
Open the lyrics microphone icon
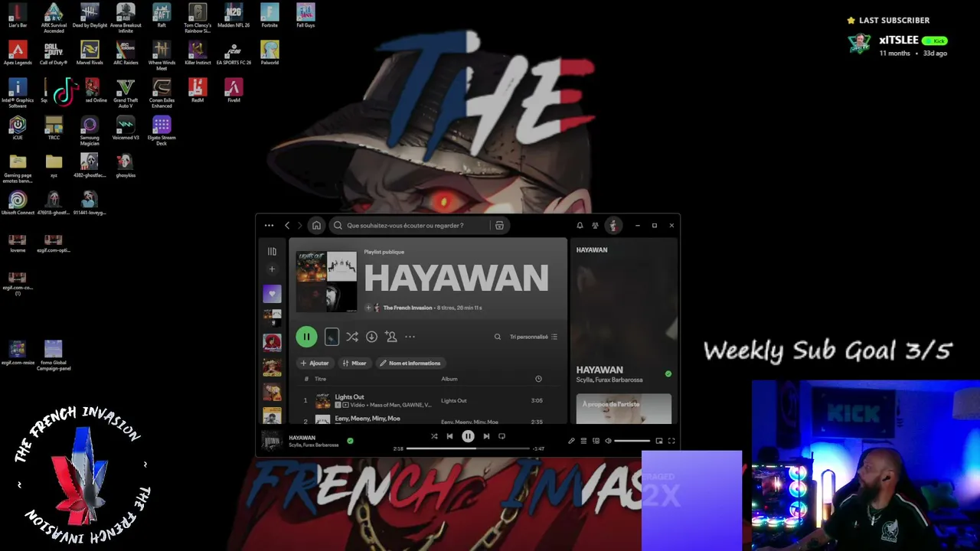coord(571,441)
